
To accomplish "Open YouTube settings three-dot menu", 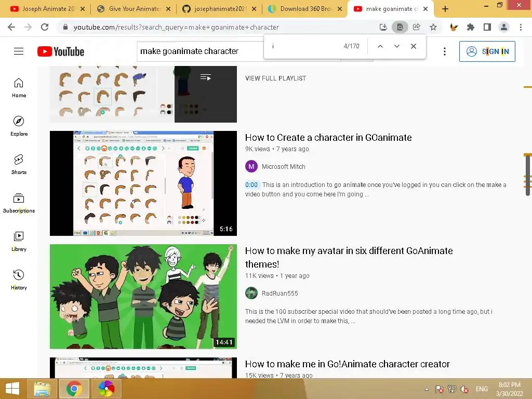I will pos(445,51).
